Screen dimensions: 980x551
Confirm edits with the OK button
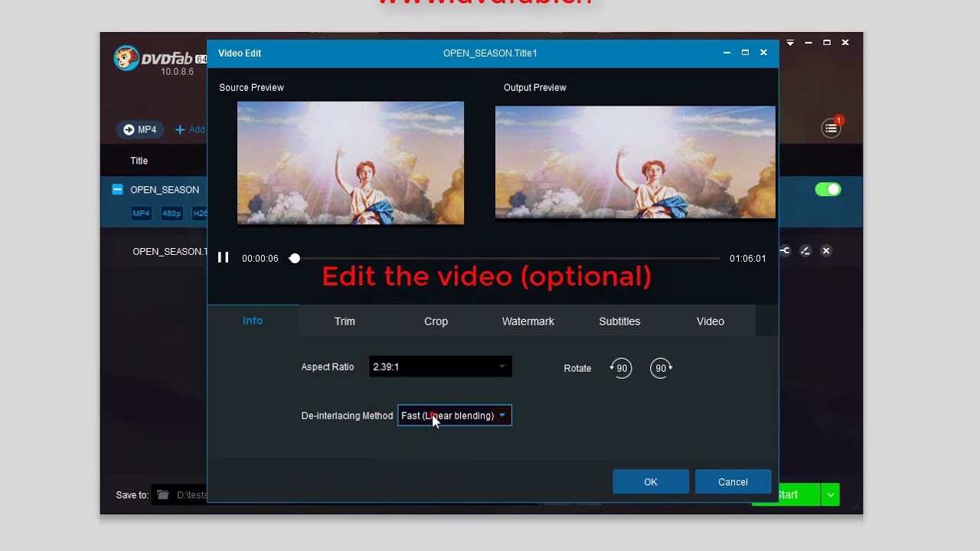pyautogui.click(x=651, y=482)
